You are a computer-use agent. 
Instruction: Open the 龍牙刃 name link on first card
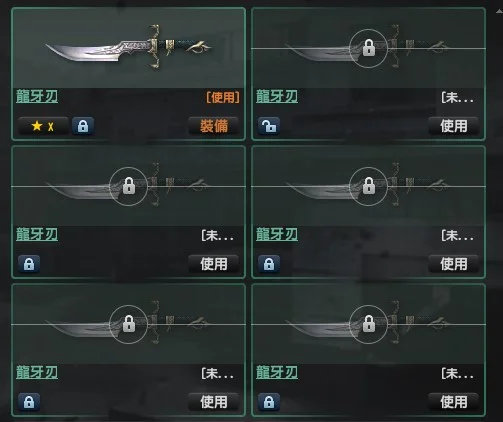tap(37, 97)
